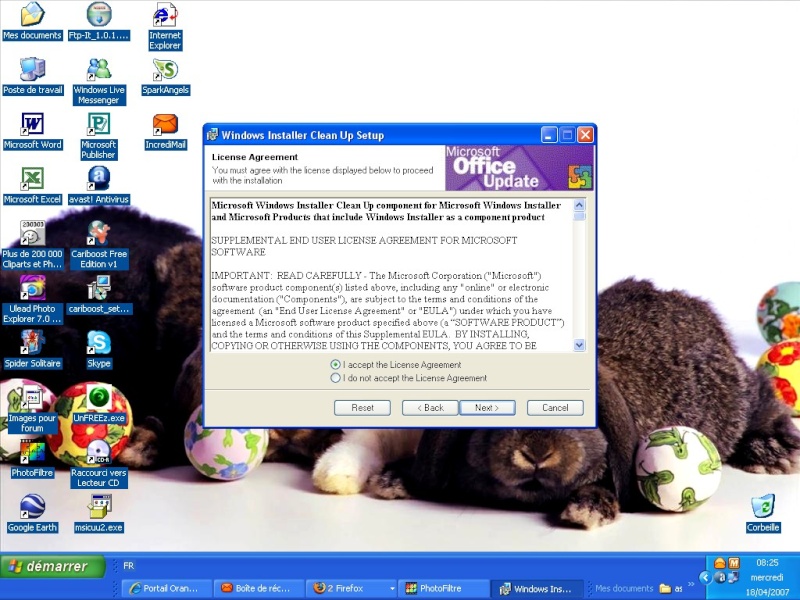Choose "I do not accept the License Agreement"
The width and height of the screenshot is (800, 600).
point(335,378)
